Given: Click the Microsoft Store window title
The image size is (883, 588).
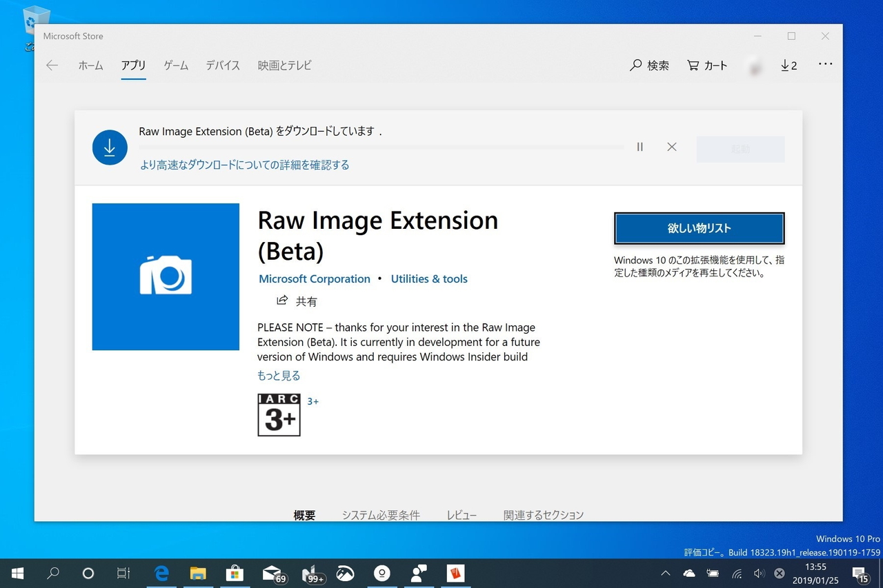Looking at the screenshot, I should tap(73, 36).
